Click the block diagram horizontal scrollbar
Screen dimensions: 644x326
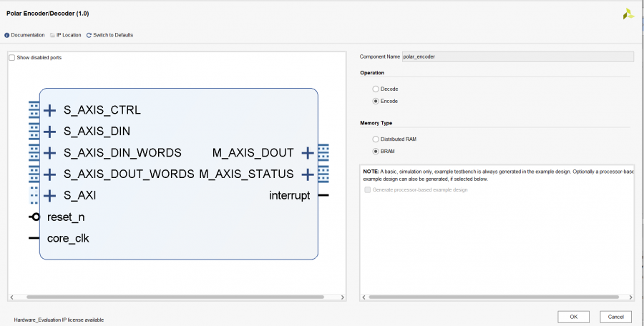[x=177, y=297]
